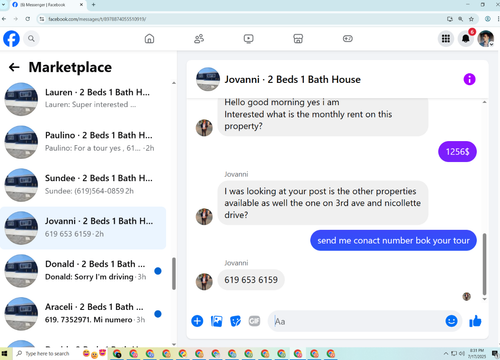Bookmark this page with the star icon
500x360 pixels.
click(x=471, y=19)
